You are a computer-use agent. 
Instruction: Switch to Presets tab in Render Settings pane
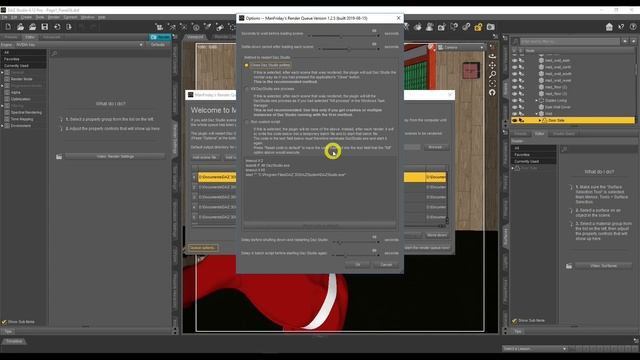click(11, 37)
